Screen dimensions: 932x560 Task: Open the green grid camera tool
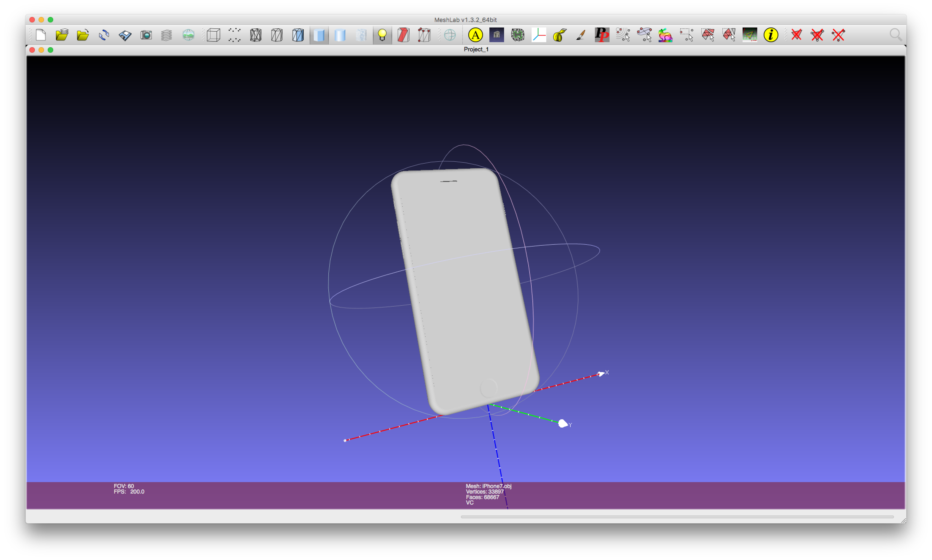tap(750, 35)
